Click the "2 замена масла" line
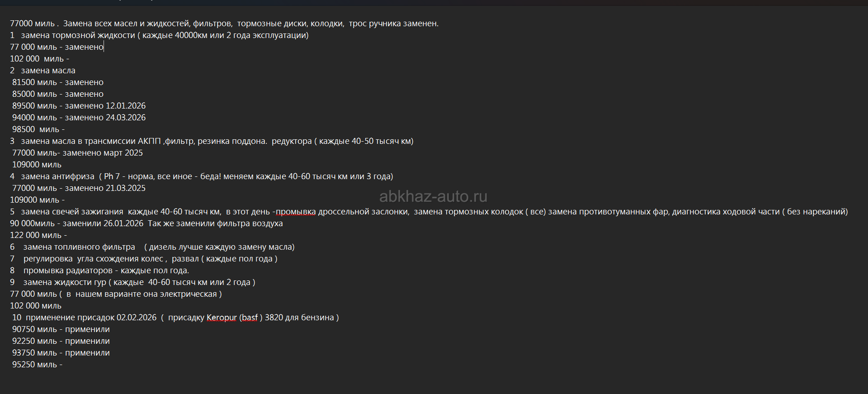 click(x=48, y=71)
